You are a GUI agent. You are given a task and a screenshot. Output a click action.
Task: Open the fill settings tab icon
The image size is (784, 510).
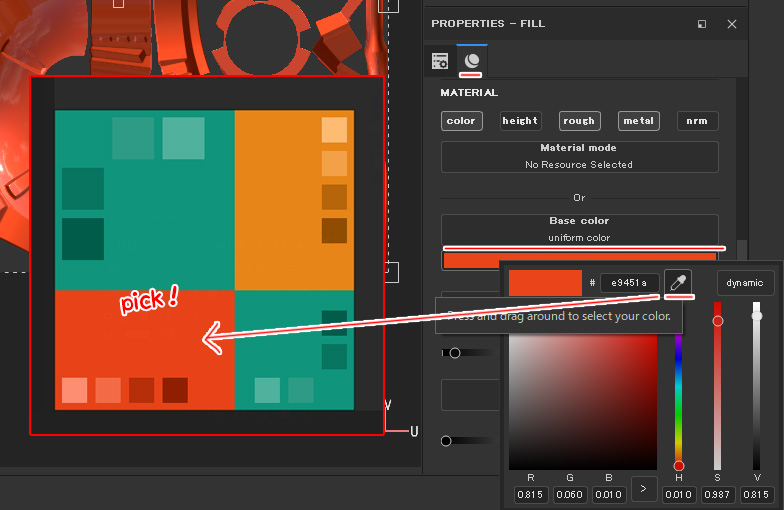pyautogui.click(x=440, y=61)
